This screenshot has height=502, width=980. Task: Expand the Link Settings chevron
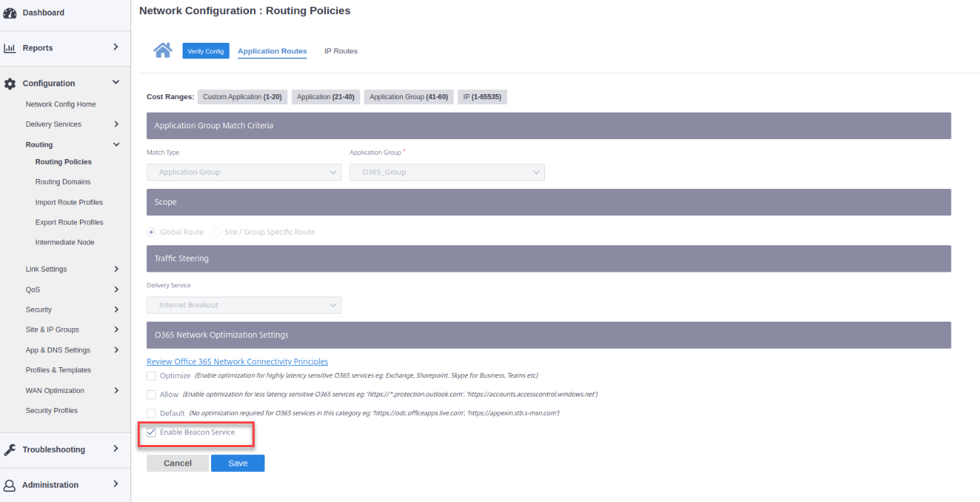[x=116, y=269]
